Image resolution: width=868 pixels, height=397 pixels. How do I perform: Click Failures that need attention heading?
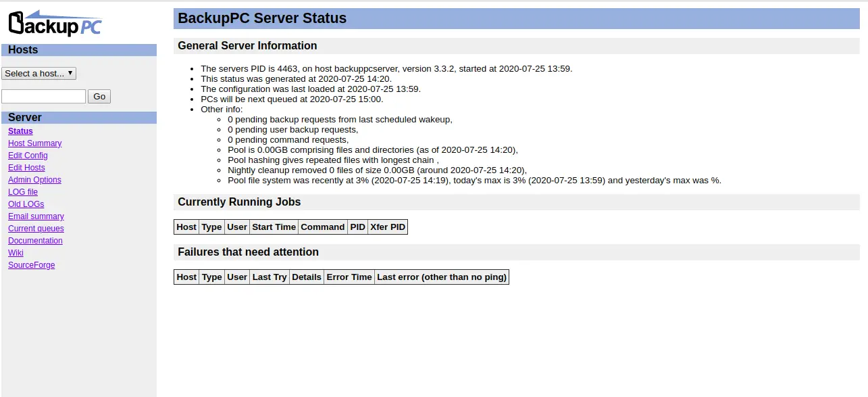517,252
